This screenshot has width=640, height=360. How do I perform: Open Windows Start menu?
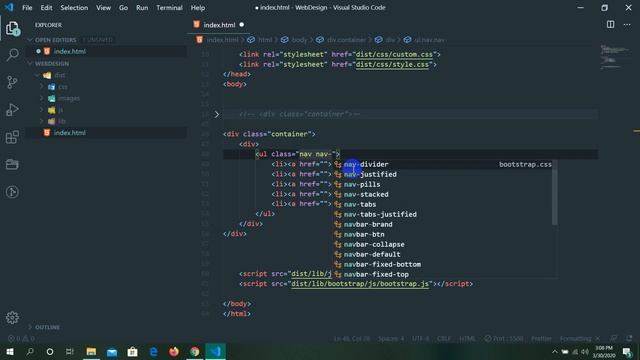coord(10,351)
